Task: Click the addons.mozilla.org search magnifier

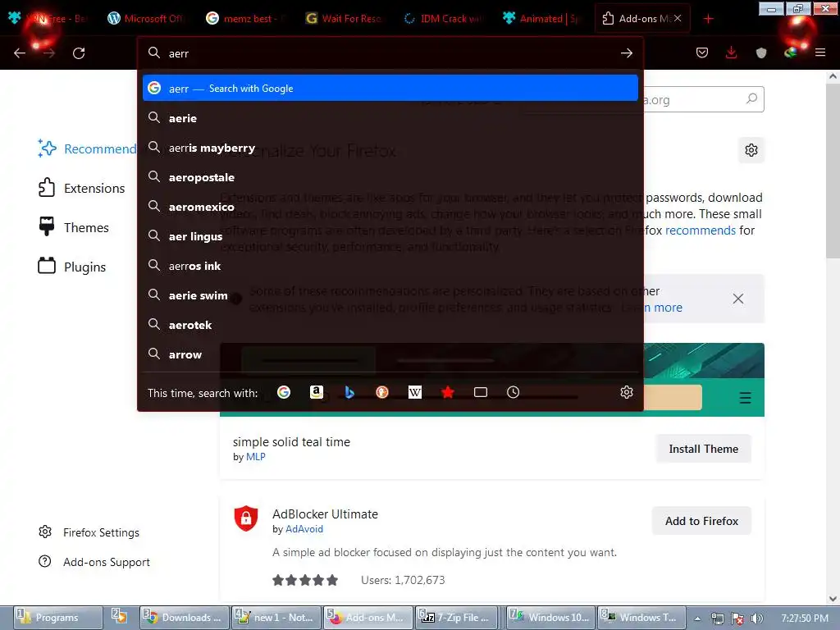Action: coord(751,99)
